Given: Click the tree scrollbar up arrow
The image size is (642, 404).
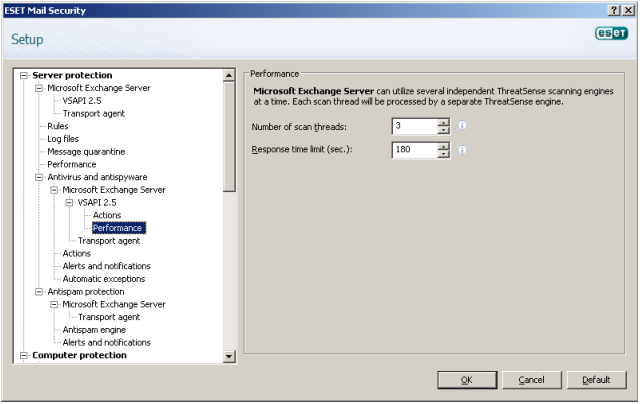Looking at the screenshot, I should (229, 75).
